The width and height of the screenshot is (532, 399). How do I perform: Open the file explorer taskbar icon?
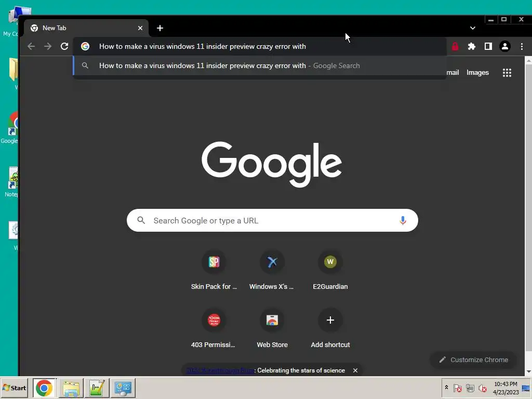click(71, 388)
